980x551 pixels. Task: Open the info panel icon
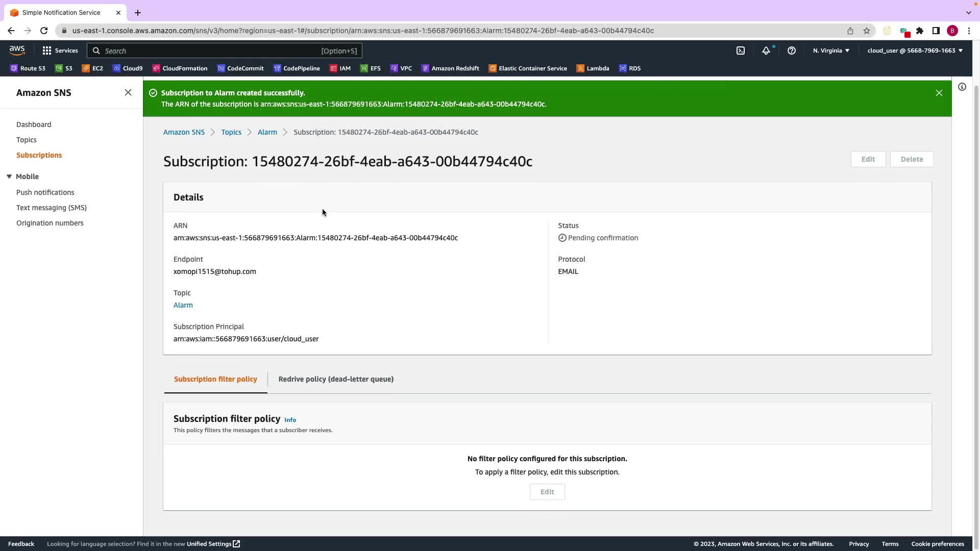(962, 87)
